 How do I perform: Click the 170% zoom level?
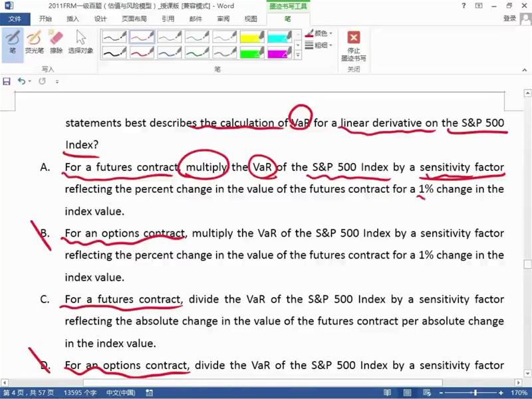click(x=519, y=393)
